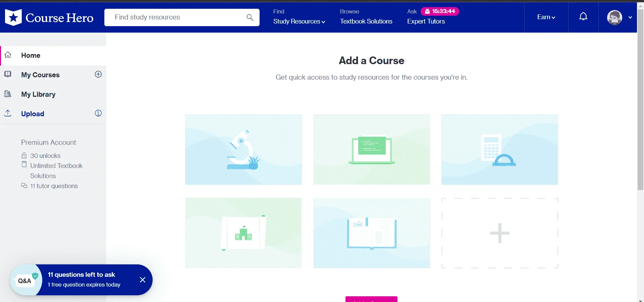This screenshot has height=302, width=644.
Task: Select the calculator math course card
Action: click(500, 149)
